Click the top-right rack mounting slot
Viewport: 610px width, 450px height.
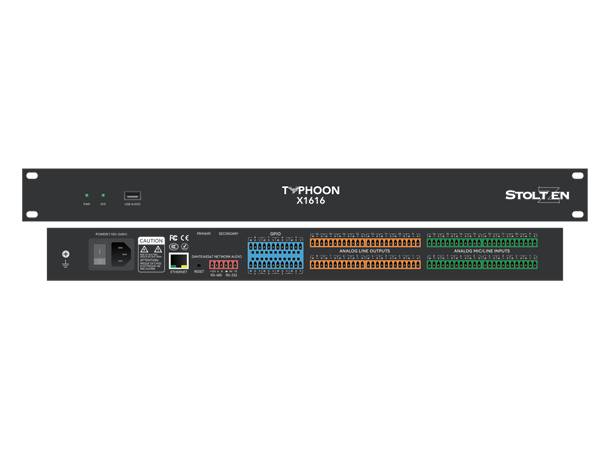pos(578,176)
